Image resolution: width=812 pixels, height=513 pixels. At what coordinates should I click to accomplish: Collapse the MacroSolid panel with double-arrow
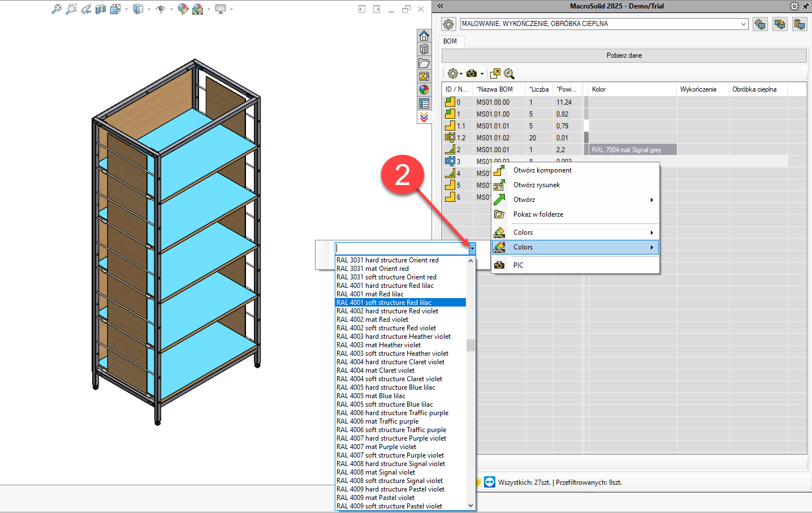pyautogui.click(x=440, y=6)
